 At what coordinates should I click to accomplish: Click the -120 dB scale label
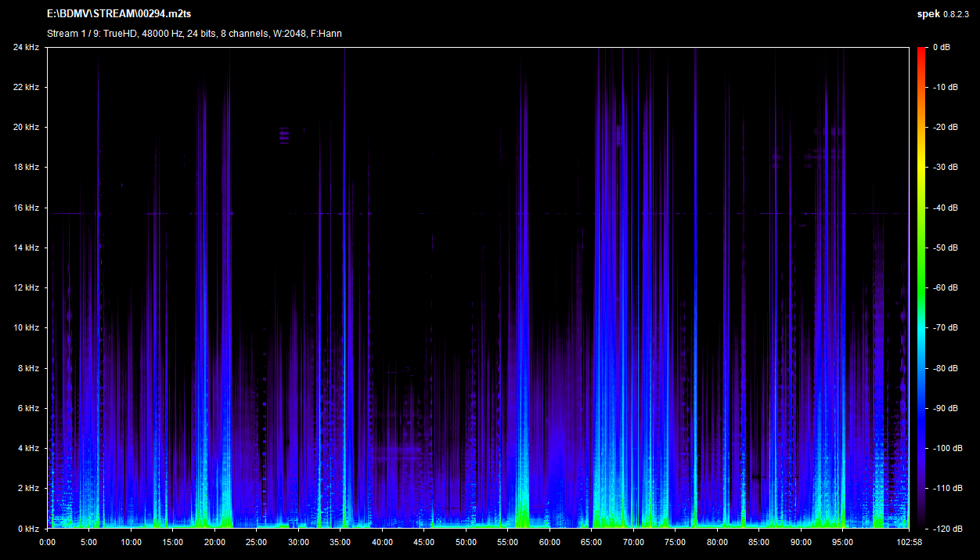pos(942,529)
